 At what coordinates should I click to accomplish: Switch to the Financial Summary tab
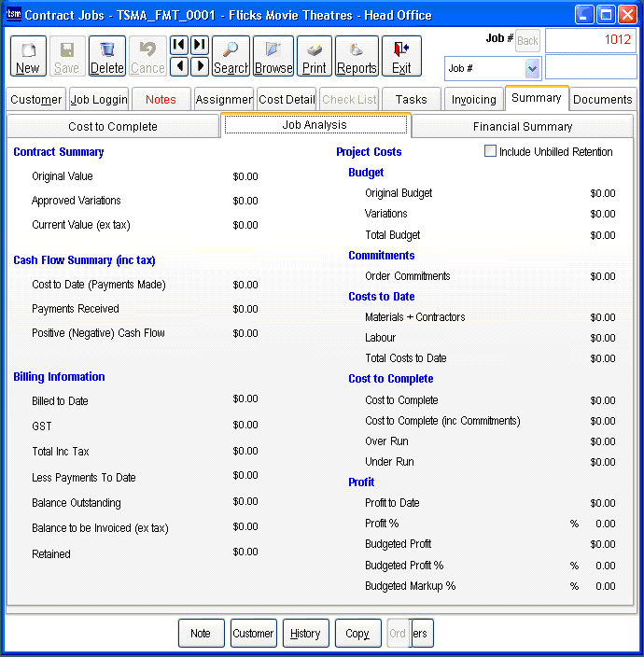[522, 127]
